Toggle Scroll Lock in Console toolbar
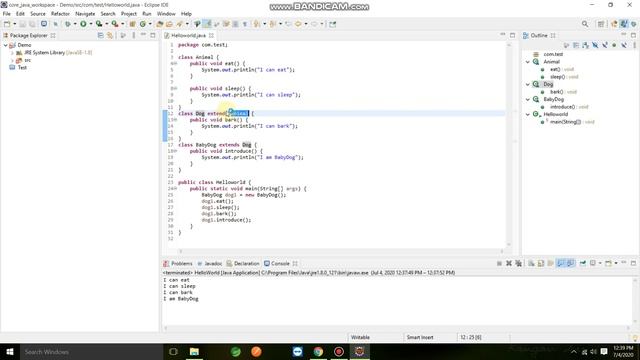Image resolution: width=640 pixels, height=360 pixels. (541, 263)
